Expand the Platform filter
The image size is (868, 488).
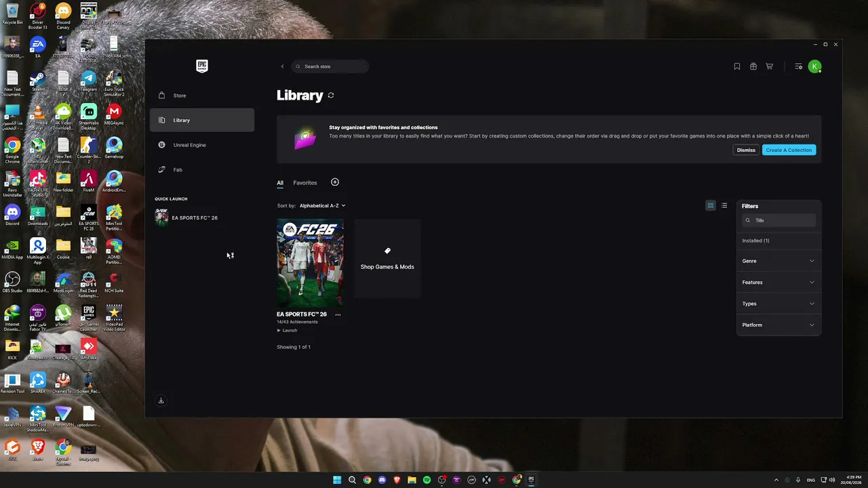coord(778,325)
